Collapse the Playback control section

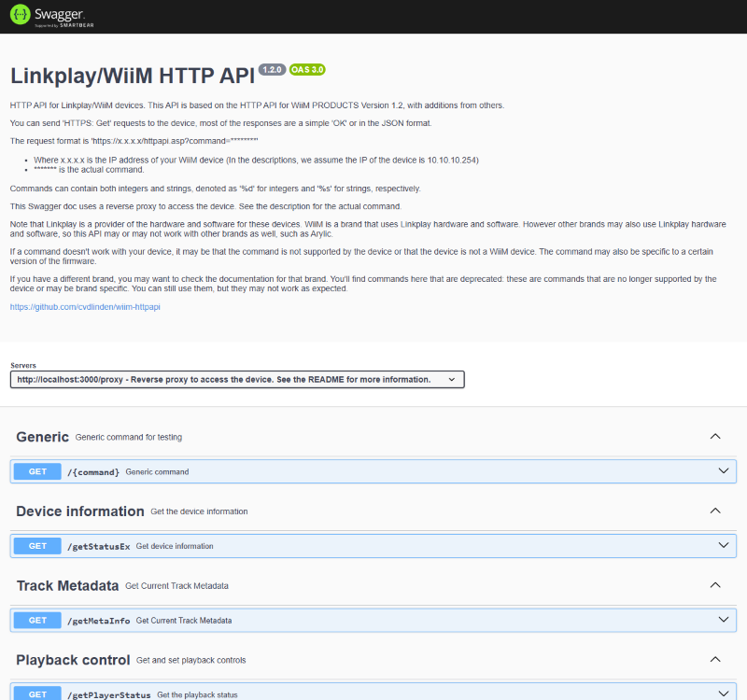[715, 659]
